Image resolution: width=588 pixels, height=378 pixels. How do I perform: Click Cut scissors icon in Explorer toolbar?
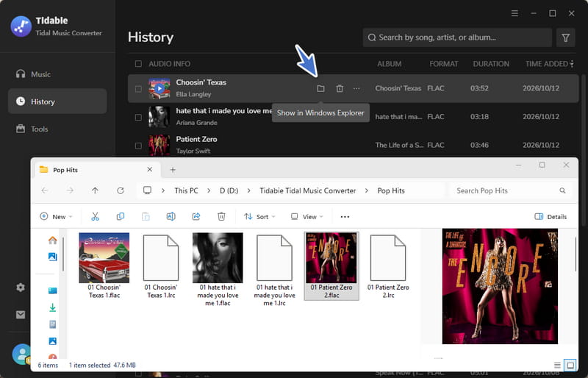pos(95,217)
